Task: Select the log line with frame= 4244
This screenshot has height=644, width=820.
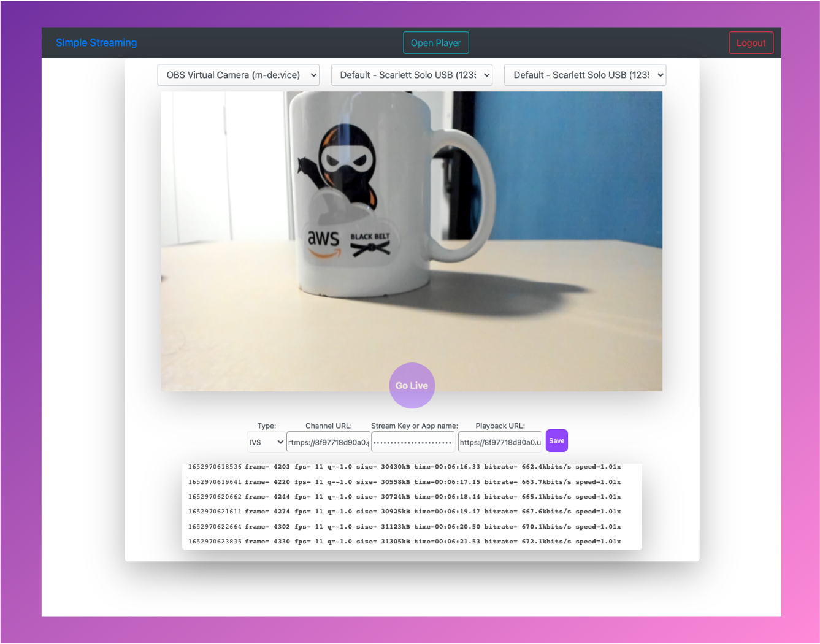Action: point(405,497)
